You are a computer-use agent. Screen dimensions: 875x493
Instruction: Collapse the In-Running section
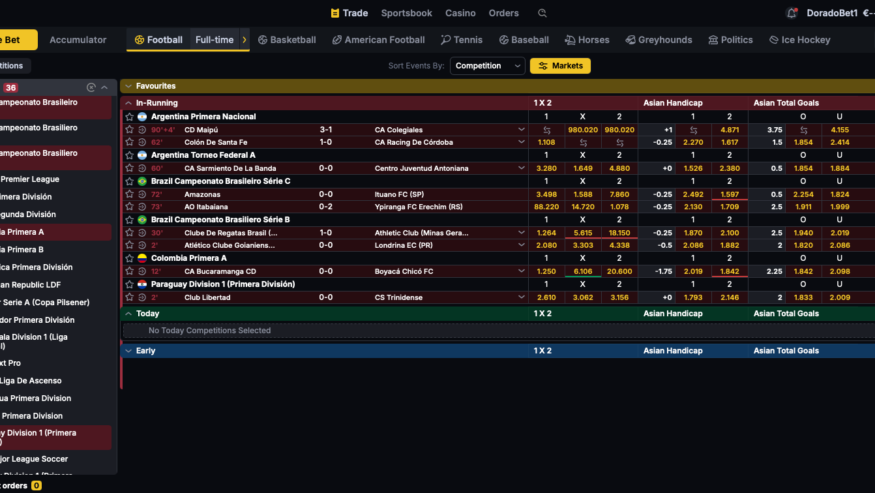click(x=128, y=103)
